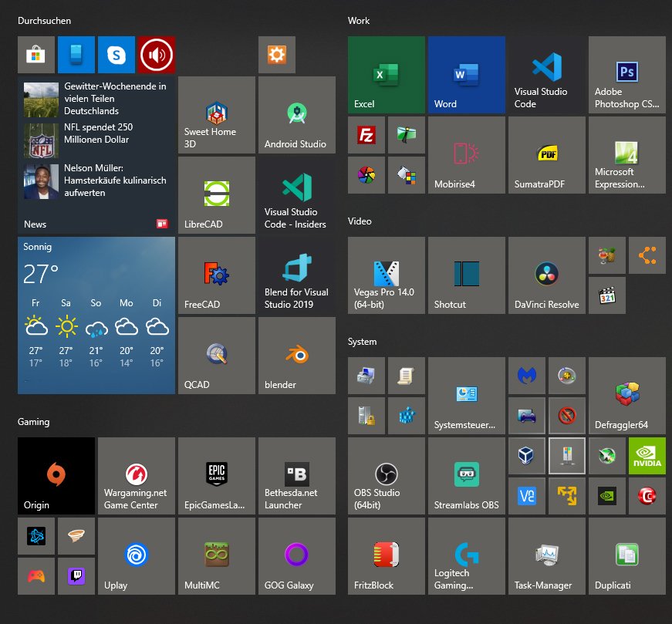672x624 pixels.
Task: Launch Duplicati
Action: 627,556
